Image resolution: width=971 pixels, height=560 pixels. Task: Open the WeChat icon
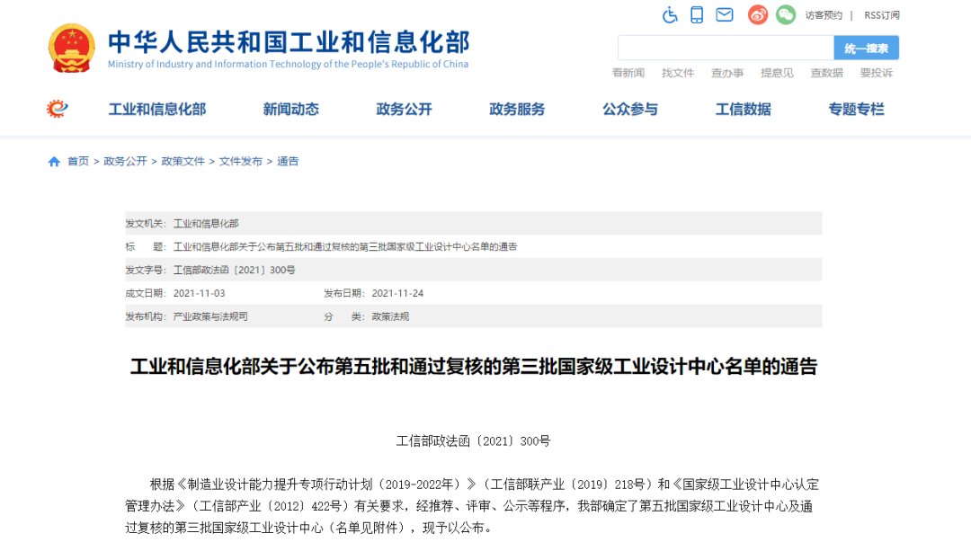pyautogui.click(x=786, y=15)
